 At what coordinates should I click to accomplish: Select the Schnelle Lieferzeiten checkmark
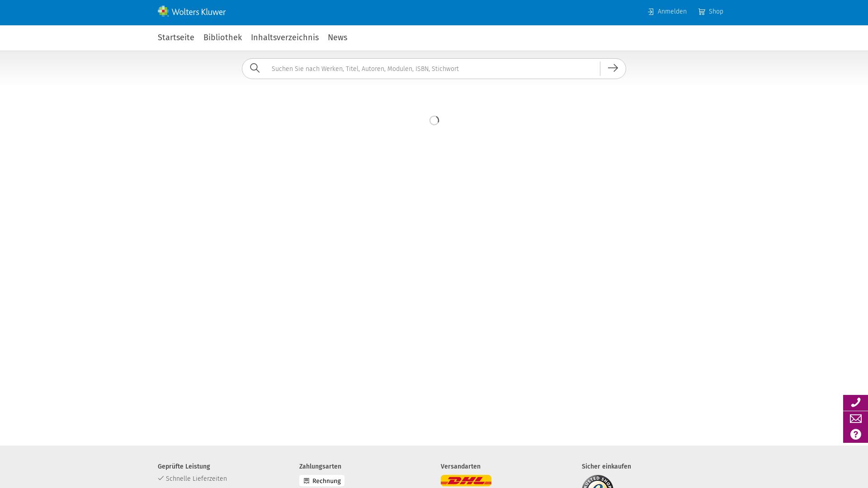[160, 478]
